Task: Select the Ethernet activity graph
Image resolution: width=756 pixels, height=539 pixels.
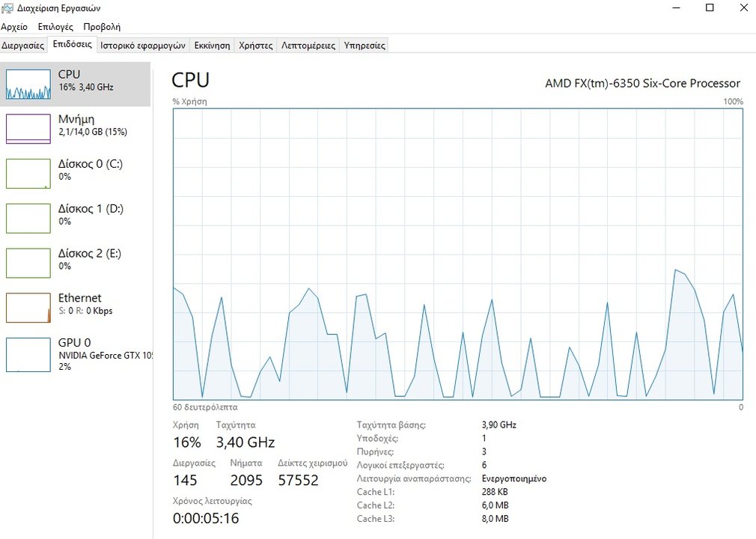Action: click(x=28, y=308)
